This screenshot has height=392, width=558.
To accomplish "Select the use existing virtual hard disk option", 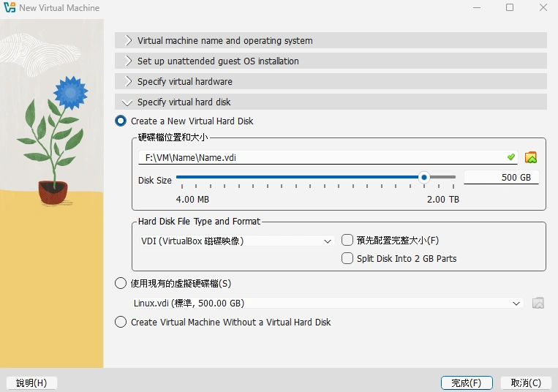I will click(121, 283).
